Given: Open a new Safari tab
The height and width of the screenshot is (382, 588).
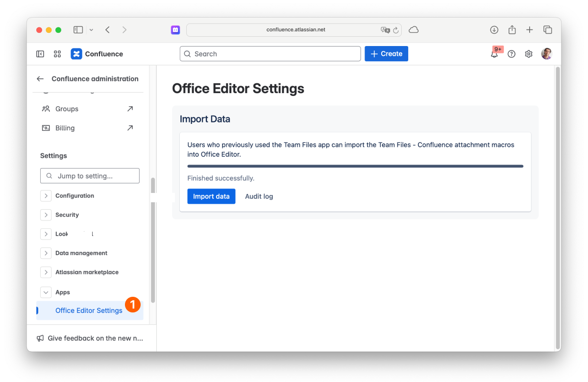Looking at the screenshot, I should 530,30.
